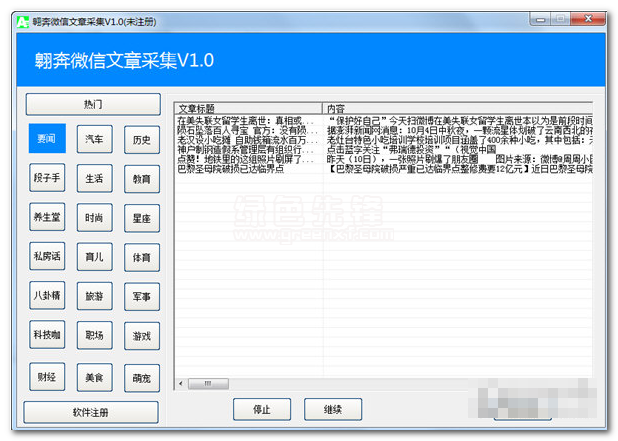Sort by the 文章标题 column header

coord(248,108)
